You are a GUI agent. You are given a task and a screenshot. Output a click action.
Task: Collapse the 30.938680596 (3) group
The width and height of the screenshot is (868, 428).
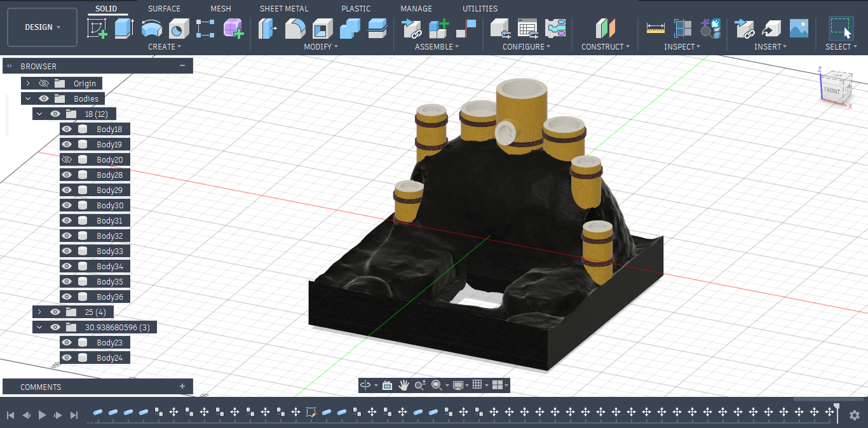[39, 327]
